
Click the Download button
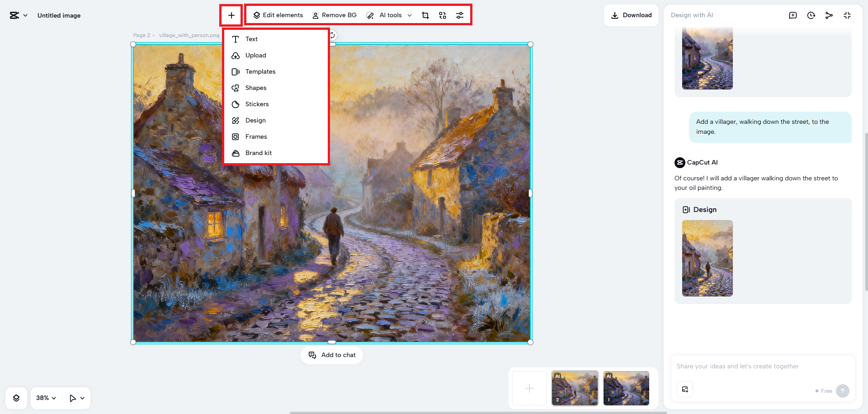[x=631, y=15]
